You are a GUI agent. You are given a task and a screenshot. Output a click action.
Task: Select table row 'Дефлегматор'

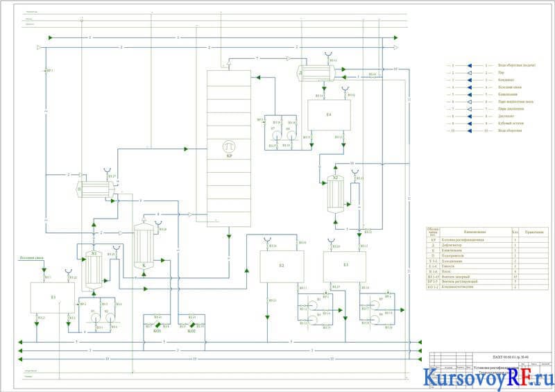pyautogui.click(x=488, y=245)
